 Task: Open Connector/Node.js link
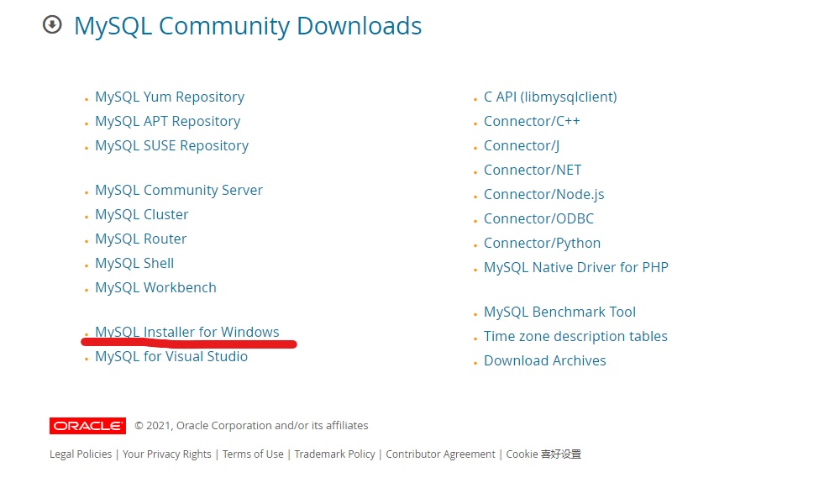[x=543, y=194]
